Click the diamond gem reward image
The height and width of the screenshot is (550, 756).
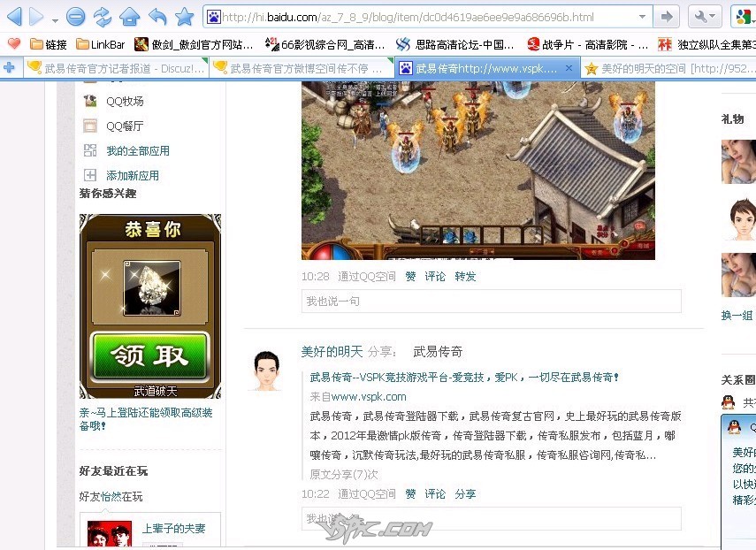pyautogui.click(x=152, y=288)
